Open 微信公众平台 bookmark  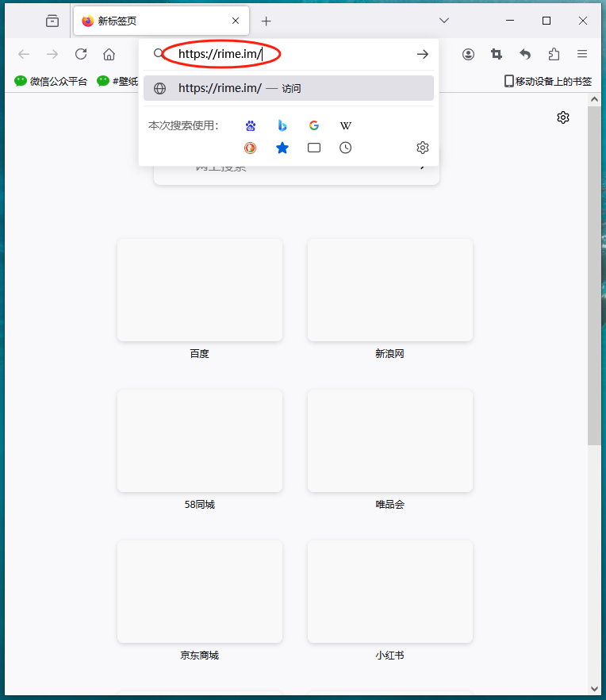(51, 81)
